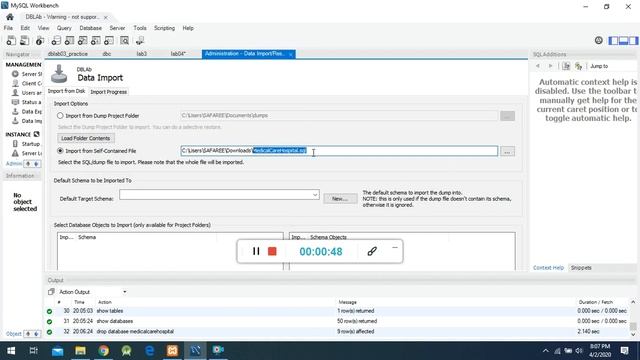
Task: Click the dump project folder path field
Action: 339,116
